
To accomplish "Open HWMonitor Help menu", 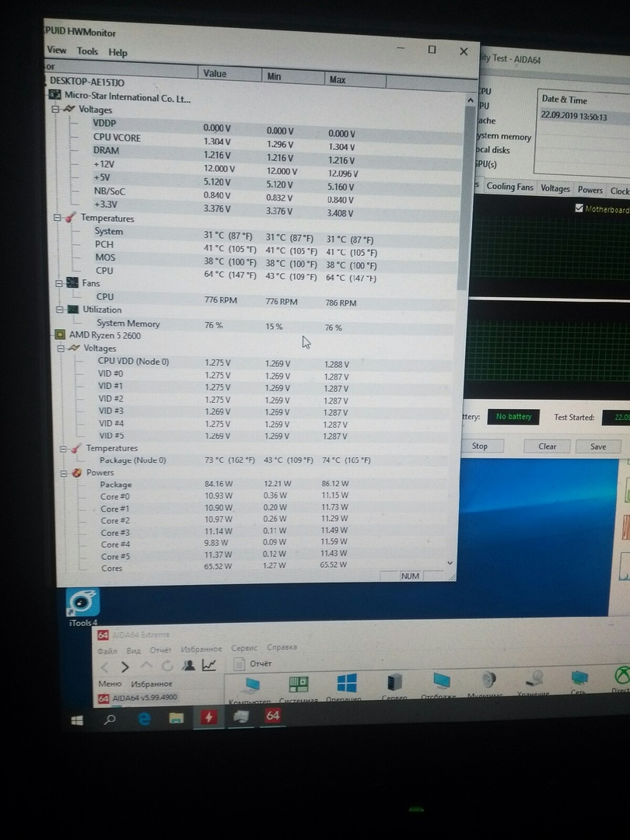I will [x=118, y=53].
